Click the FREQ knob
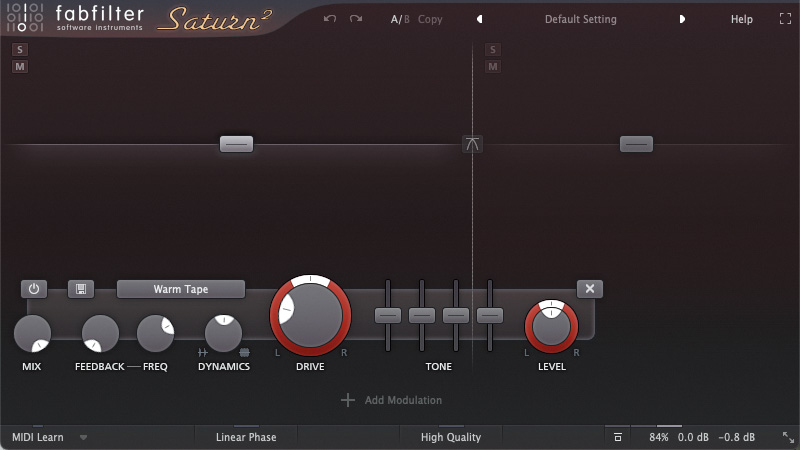 coord(155,334)
